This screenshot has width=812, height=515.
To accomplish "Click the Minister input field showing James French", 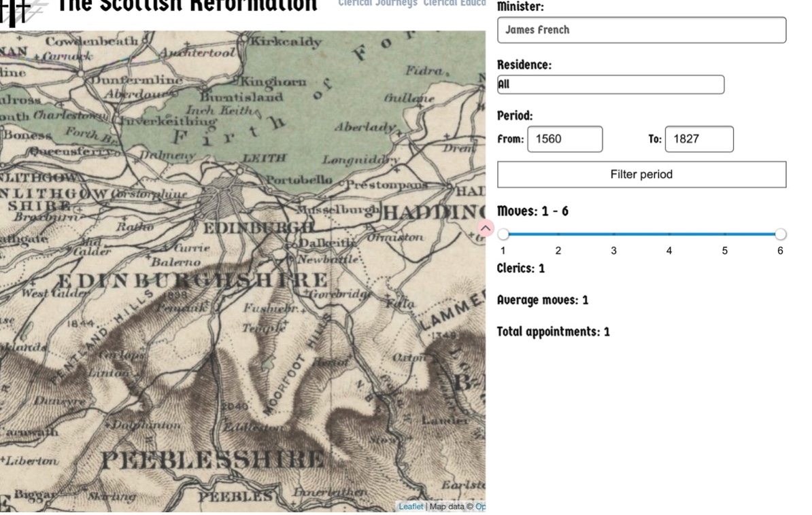I will (x=641, y=30).
